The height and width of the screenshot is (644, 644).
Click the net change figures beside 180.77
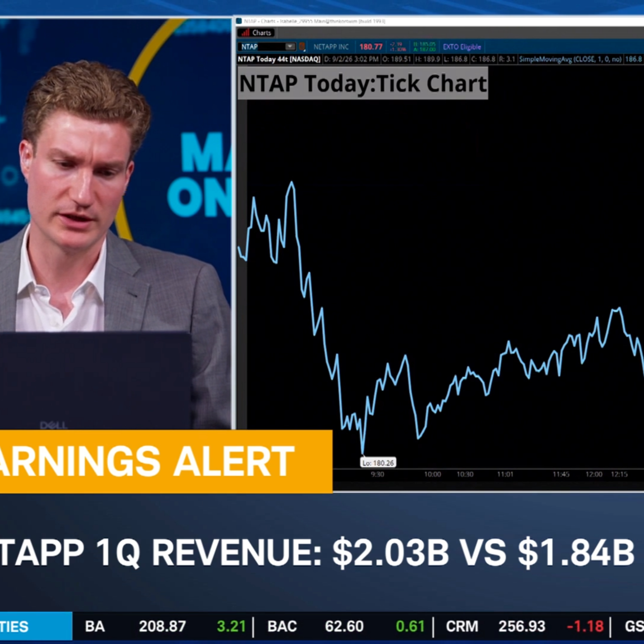tap(398, 47)
